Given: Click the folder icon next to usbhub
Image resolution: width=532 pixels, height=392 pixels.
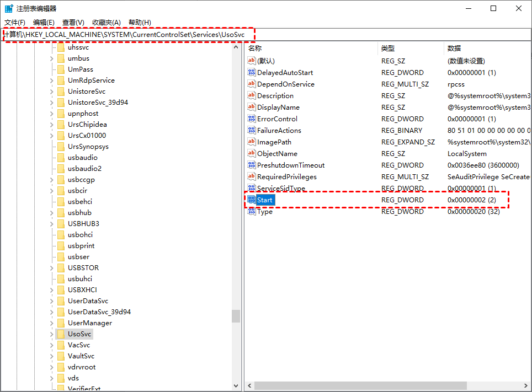Looking at the screenshot, I should (x=62, y=212).
